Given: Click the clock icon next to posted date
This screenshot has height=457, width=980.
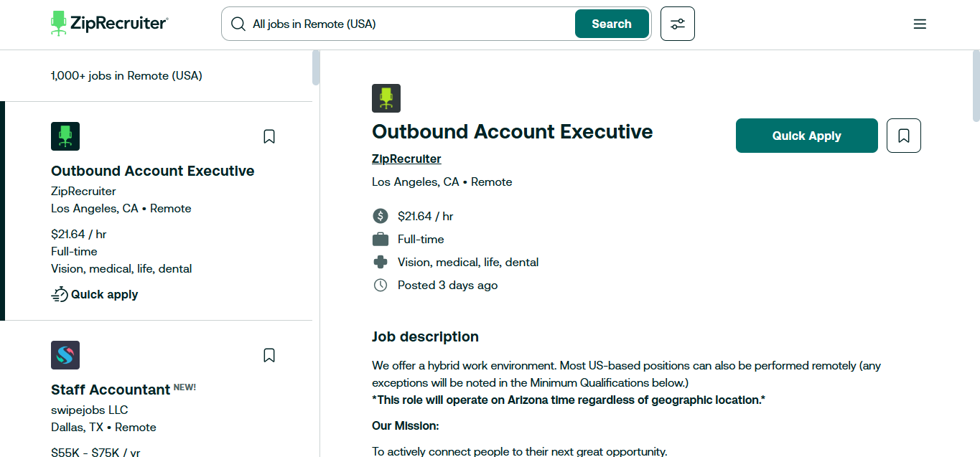Looking at the screenshot, I should point(380,285).
